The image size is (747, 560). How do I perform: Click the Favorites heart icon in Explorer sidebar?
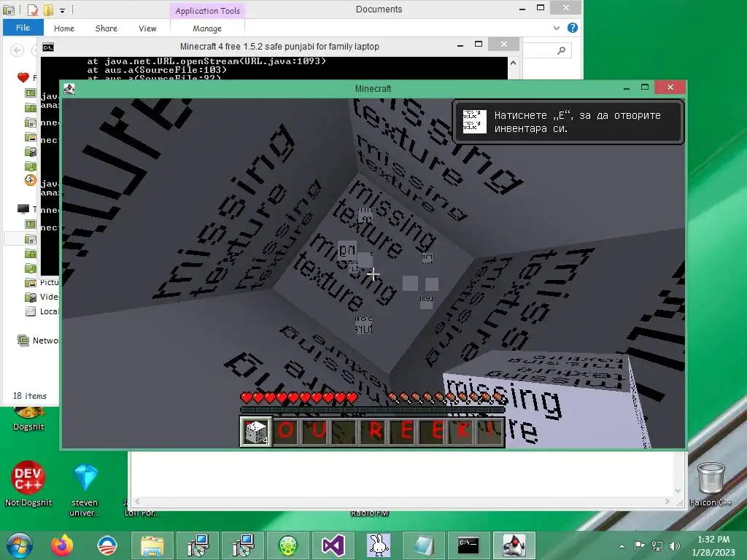(x=23, y=77)
